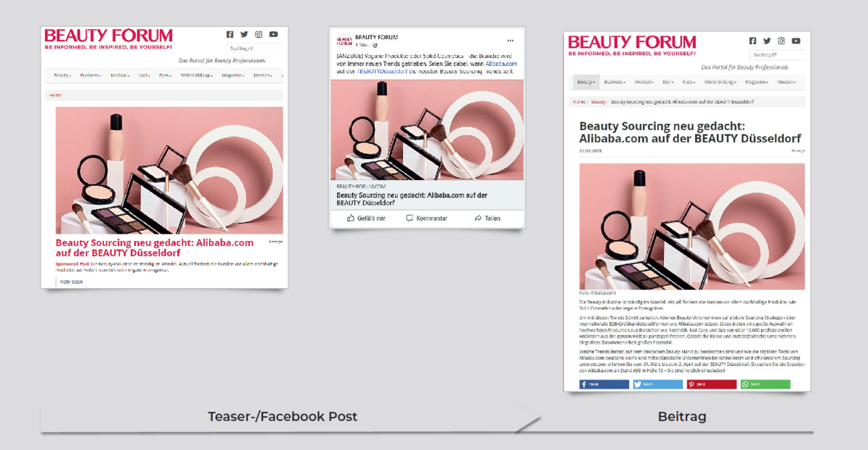
Task: Click Suchbegriff search field on Beitrag page
Action: tap(778, 54)
